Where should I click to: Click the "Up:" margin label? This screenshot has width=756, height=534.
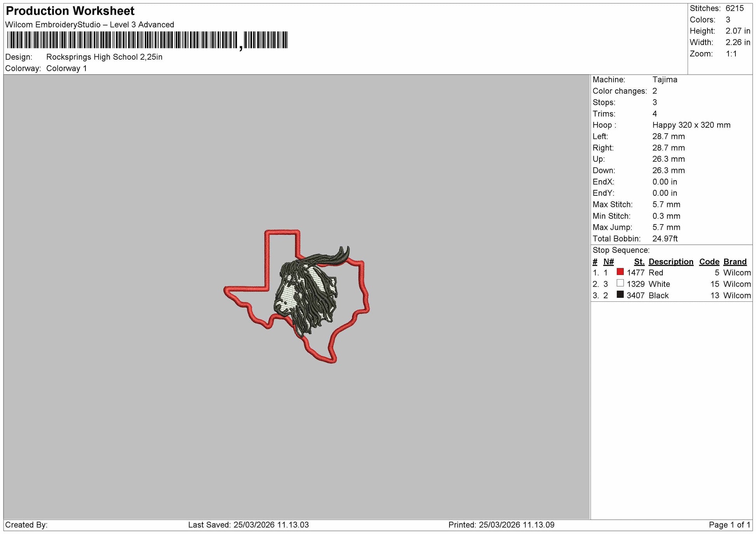coord(598,159)
